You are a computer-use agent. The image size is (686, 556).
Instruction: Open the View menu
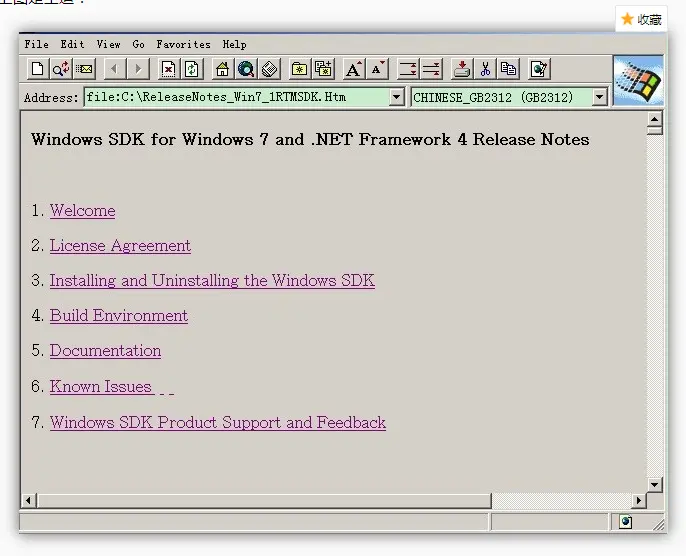click(x=108, y=44)
